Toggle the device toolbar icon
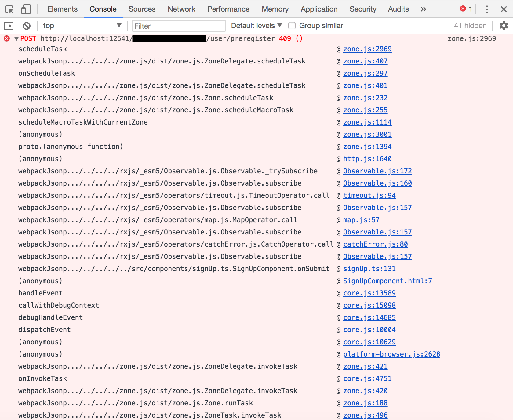This screenshot has height=420, width=513. pyautogui.click(x=26, y=9)
